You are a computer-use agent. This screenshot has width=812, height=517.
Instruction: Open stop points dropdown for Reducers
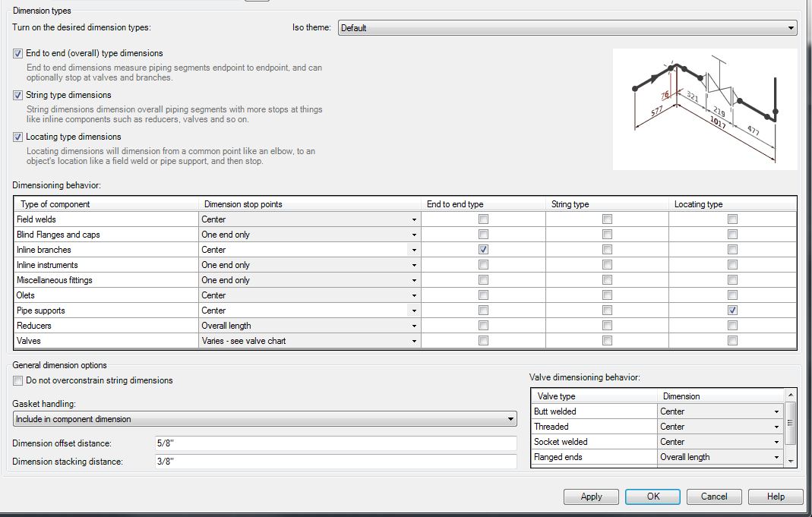pos(414,326)
